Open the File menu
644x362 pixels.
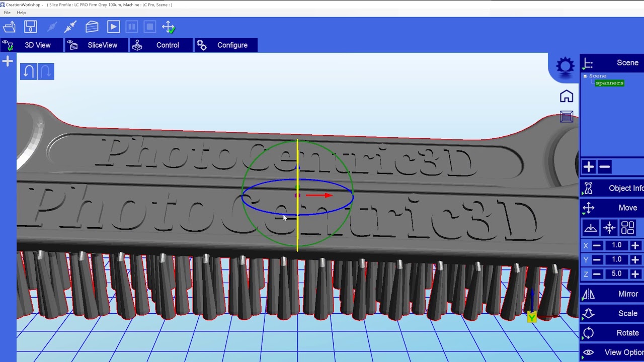[7, 13]
